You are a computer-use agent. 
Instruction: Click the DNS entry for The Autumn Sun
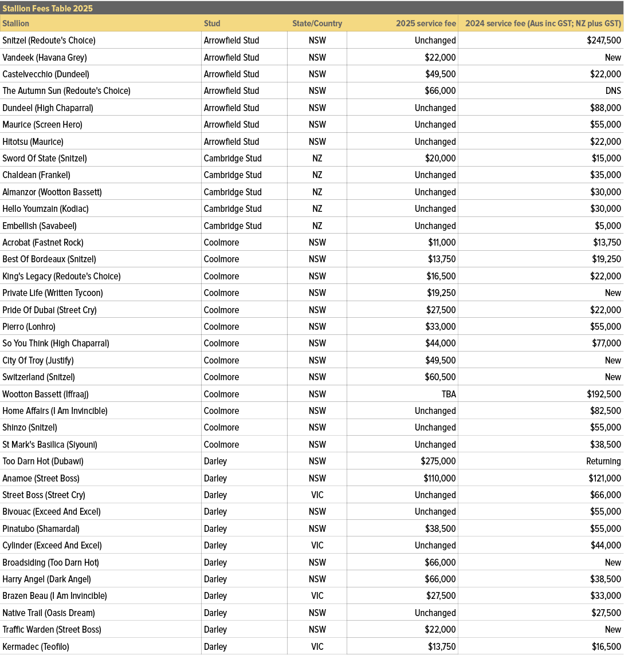tap(613, 90)
